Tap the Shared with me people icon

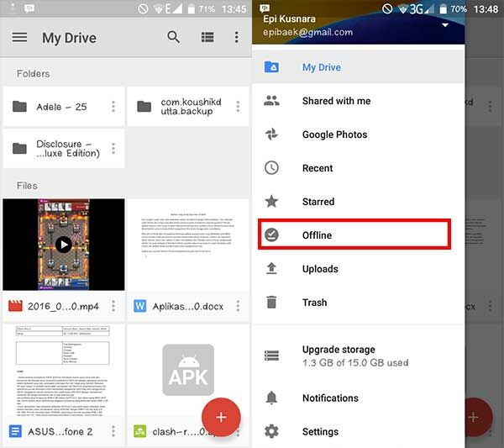point(271,101)
